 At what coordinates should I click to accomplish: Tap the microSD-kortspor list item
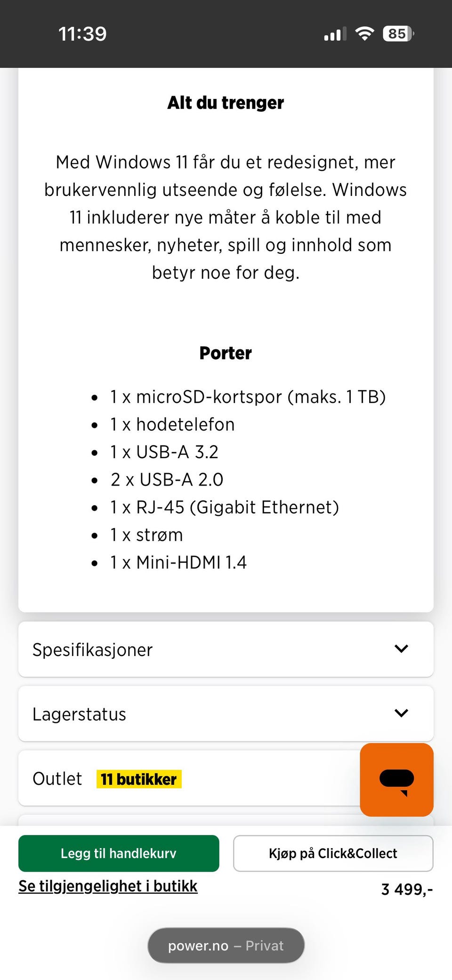[248, 397]
